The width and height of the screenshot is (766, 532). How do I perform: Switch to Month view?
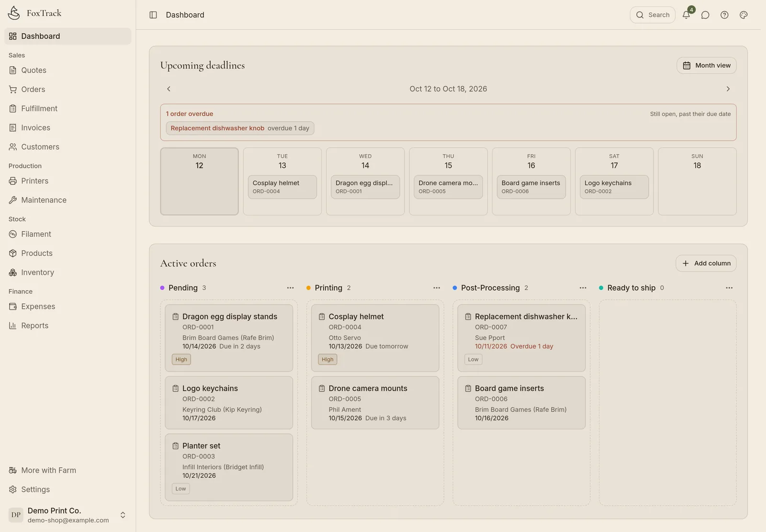[x=706, y=66]
